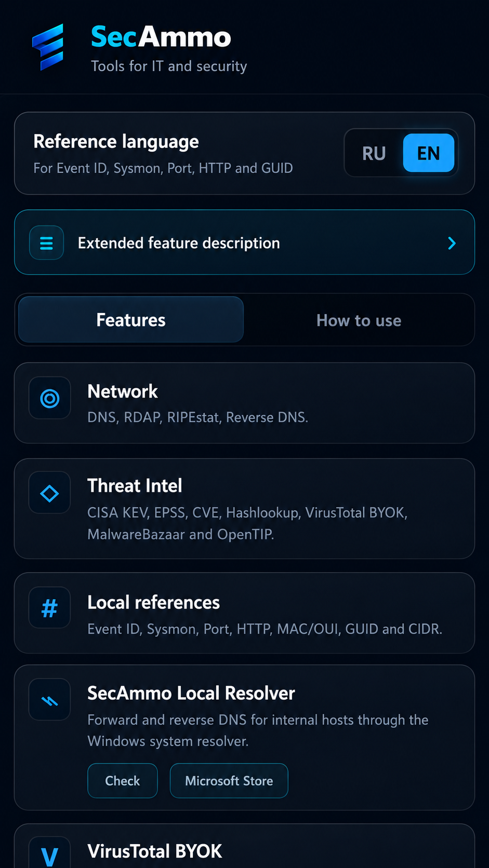Select the Local references heading

[153, 603]
